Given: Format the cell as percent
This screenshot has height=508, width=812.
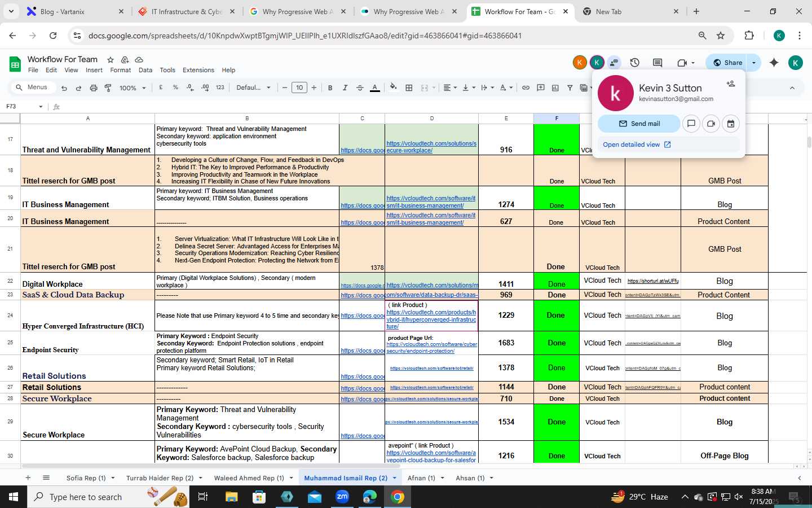Looking at the screenshot, I should 175,87.
